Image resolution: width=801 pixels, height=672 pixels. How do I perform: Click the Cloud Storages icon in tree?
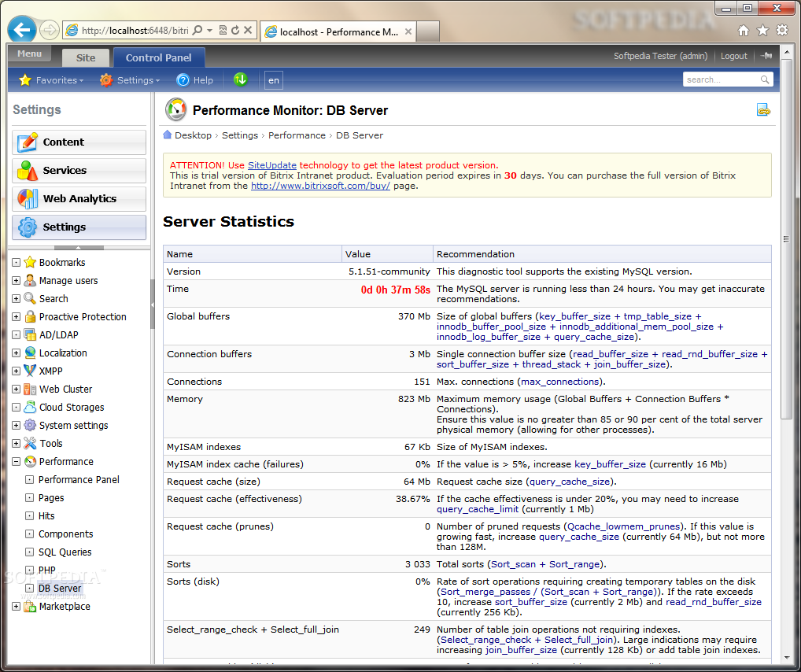point(30,408)
